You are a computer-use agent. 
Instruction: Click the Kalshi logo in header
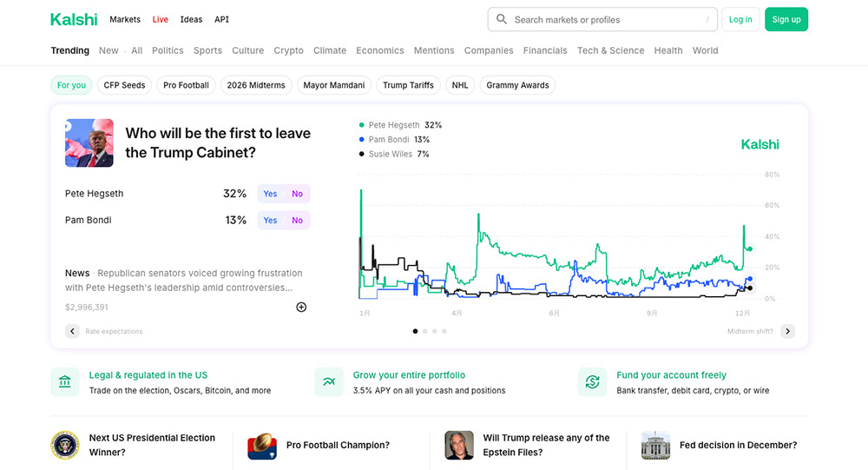coord(74,19)
